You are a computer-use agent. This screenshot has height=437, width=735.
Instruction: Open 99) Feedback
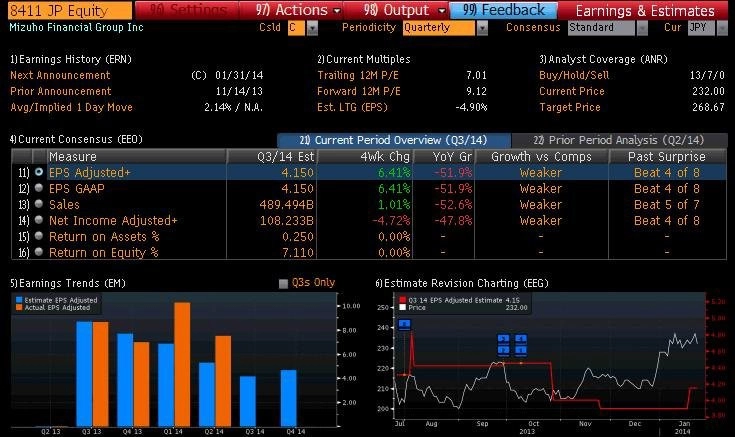(503, 10)
